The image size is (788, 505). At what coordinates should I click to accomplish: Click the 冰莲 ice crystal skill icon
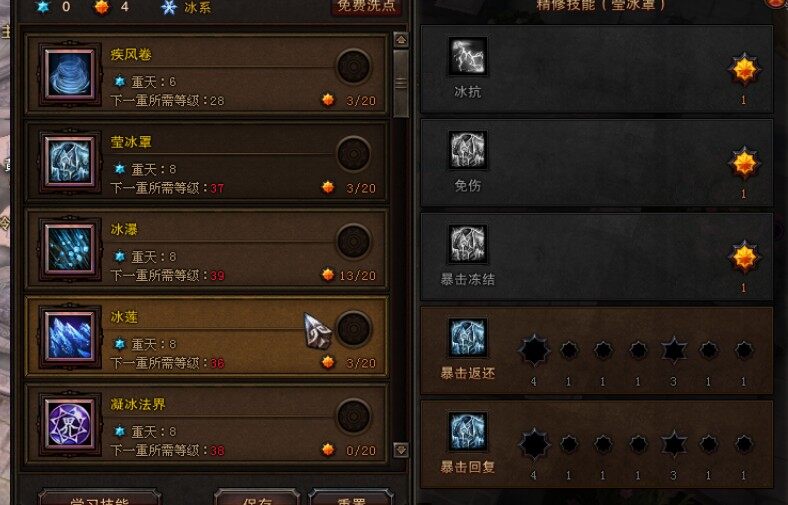(x=69, y=336)
